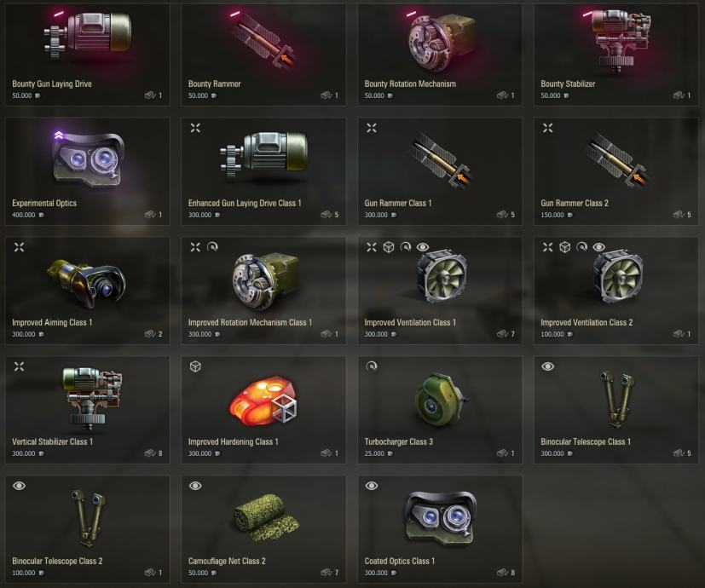Click the Improved Ventilation Class 2 name label
705x588 pixels.
(587, 322)
